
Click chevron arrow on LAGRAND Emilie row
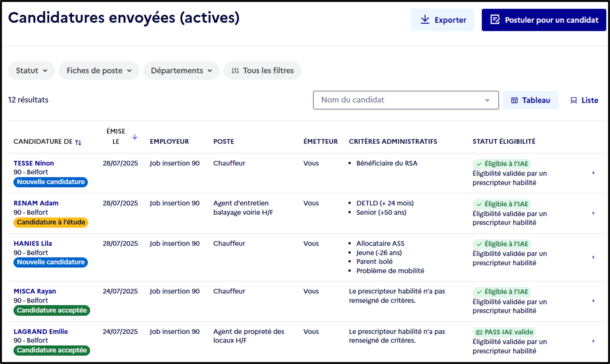click(593, 341)
